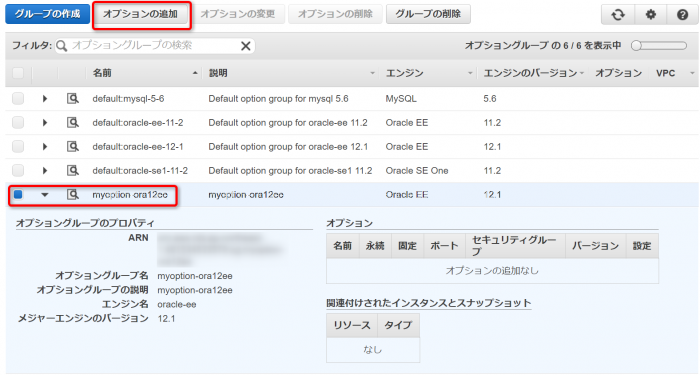
Task: Uncheck the myoption-ora12ee row checkbox
Action: tap(18, 195)
